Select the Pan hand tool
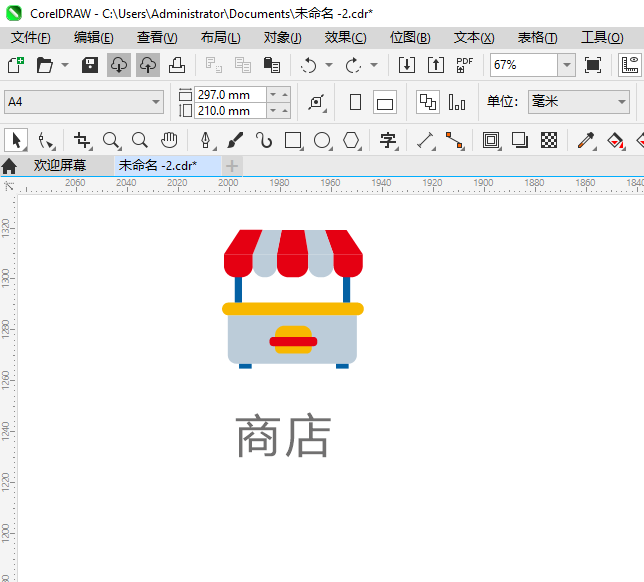 click(x=169, y=140)
